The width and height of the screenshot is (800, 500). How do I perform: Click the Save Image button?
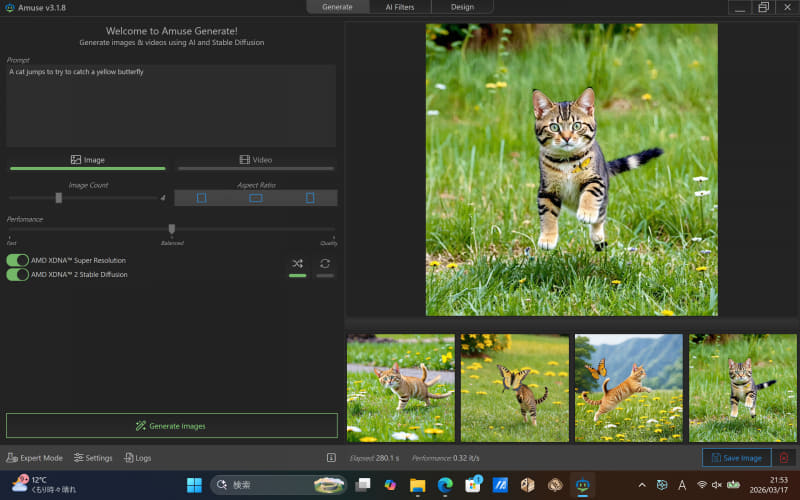(x=736, y=458)
